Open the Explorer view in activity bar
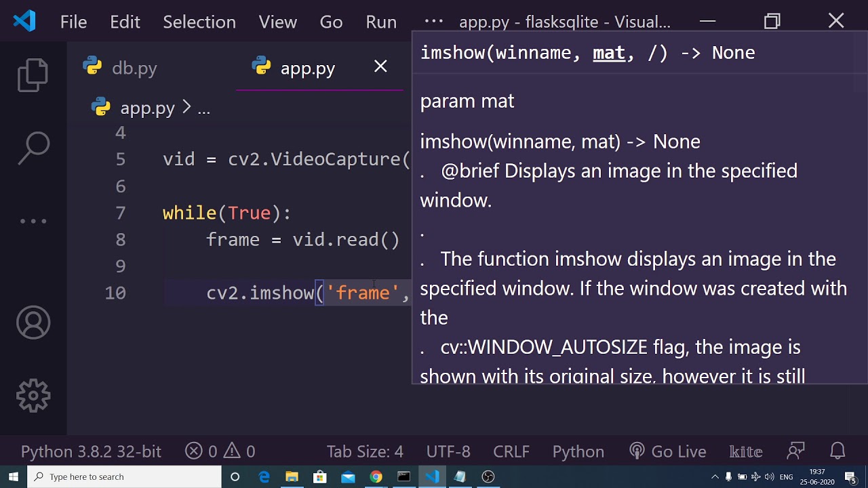Image resolution: width=868 pixels, height=488 pixels. (33, 75)
